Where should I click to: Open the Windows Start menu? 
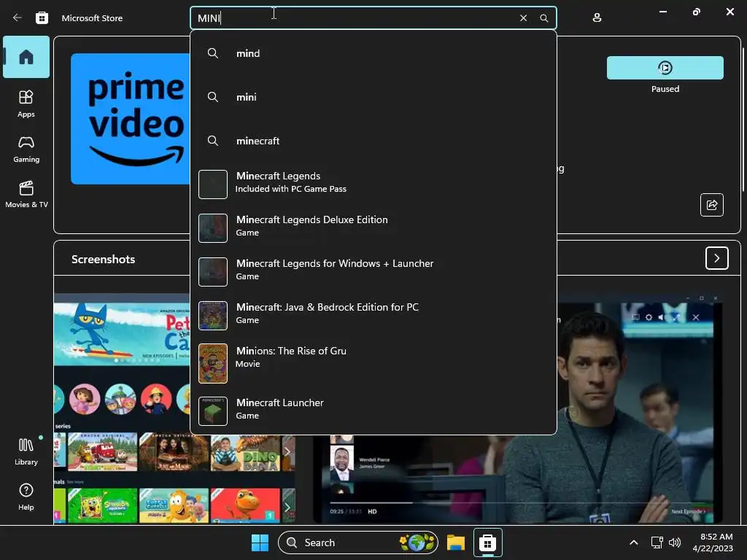260,542
